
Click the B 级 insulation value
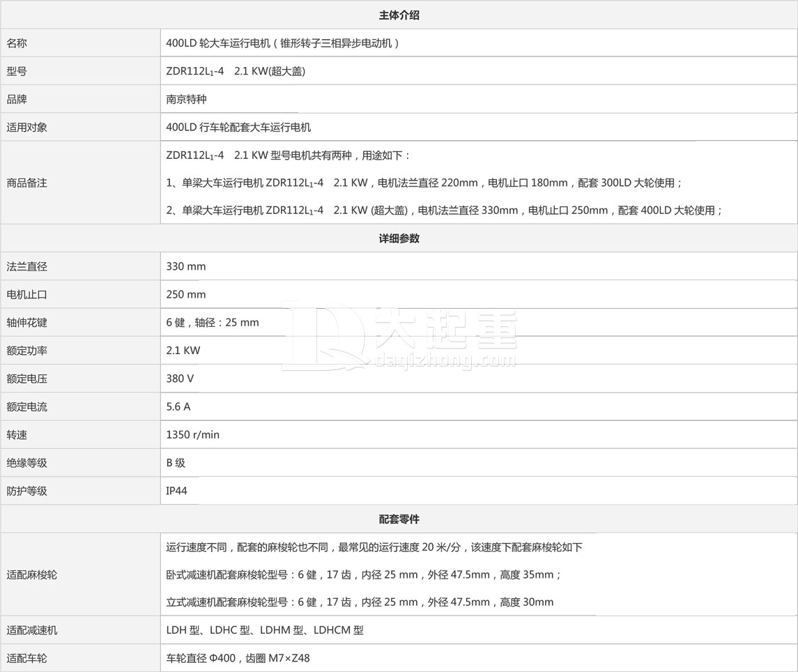[176, 463]
